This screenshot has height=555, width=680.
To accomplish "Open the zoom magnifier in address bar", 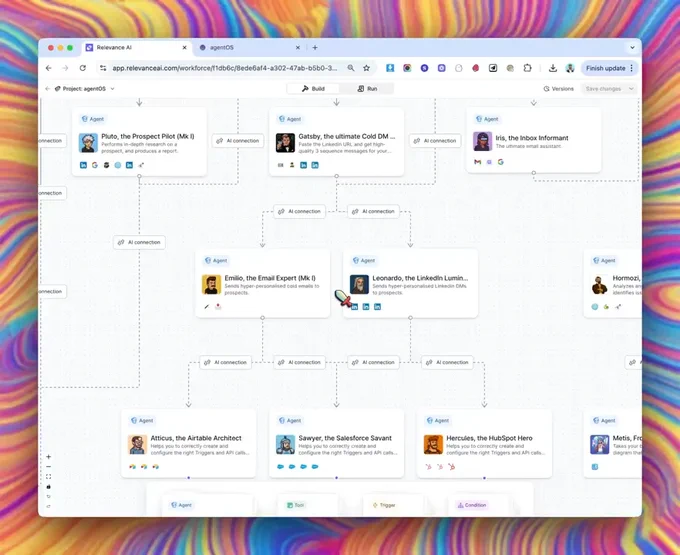I will tap(351, 68).
